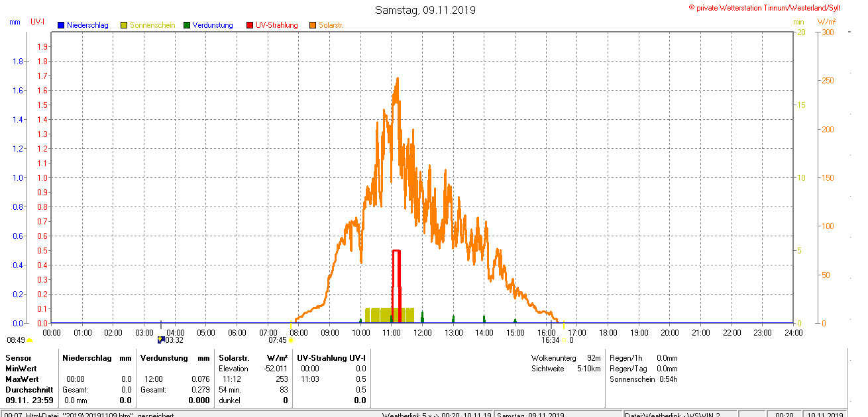
Task: Click the orange solar radiation peak
Action: [x=397, y=79]
